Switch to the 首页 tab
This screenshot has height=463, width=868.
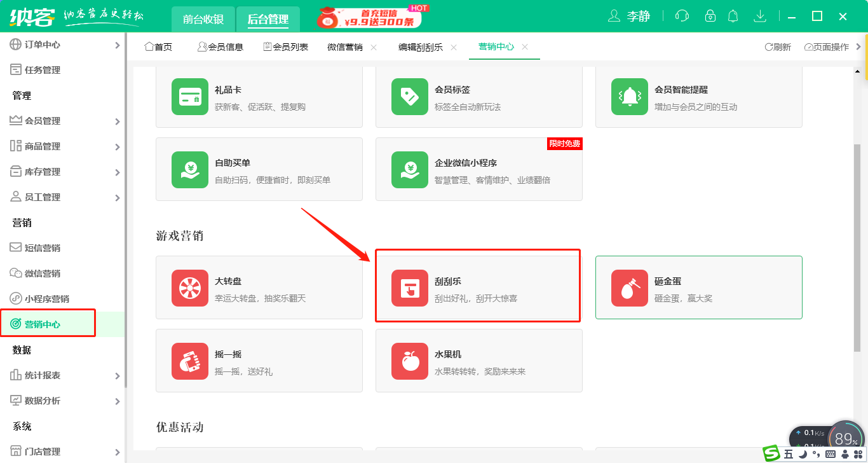click(158, 47)
